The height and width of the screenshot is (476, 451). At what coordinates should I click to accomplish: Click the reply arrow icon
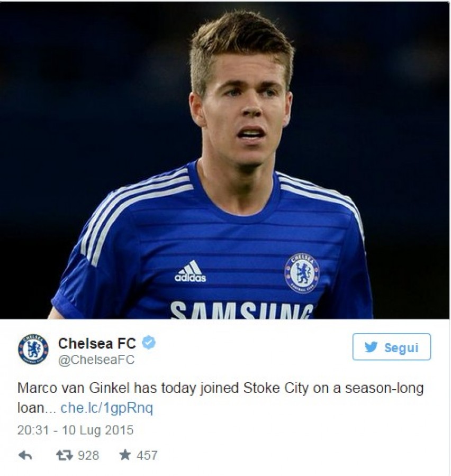pyautogui.click(x=25, y=455)
